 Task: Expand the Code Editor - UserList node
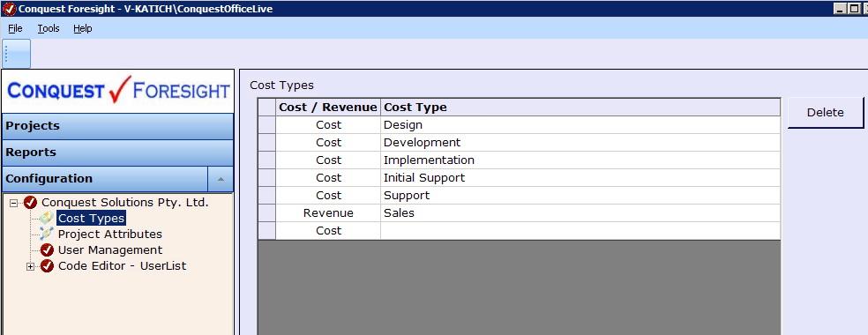[31, 266]
